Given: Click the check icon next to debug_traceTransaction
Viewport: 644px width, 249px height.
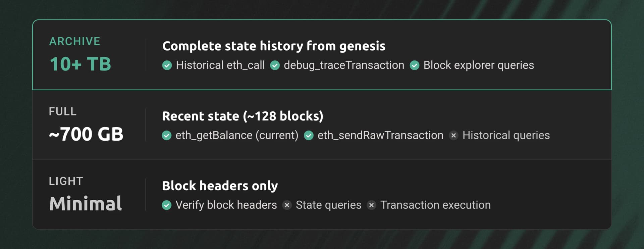Looking at the screenshot, I should 275,65.
